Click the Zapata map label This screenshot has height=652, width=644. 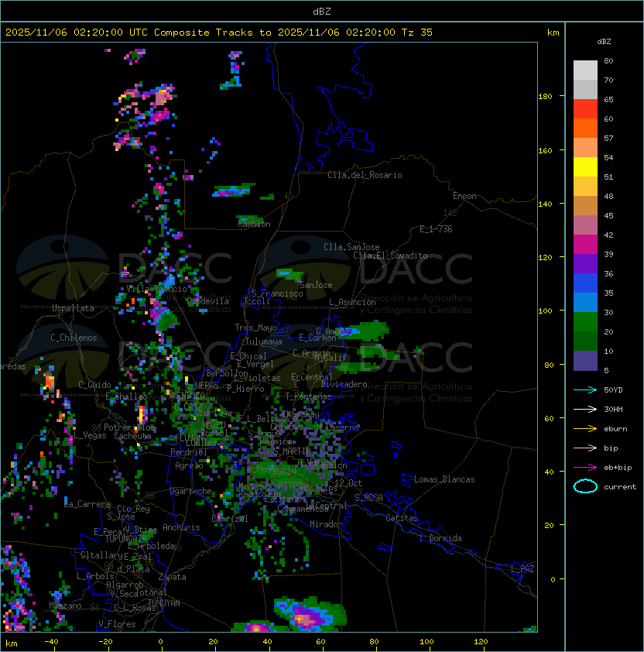point(172,577)
